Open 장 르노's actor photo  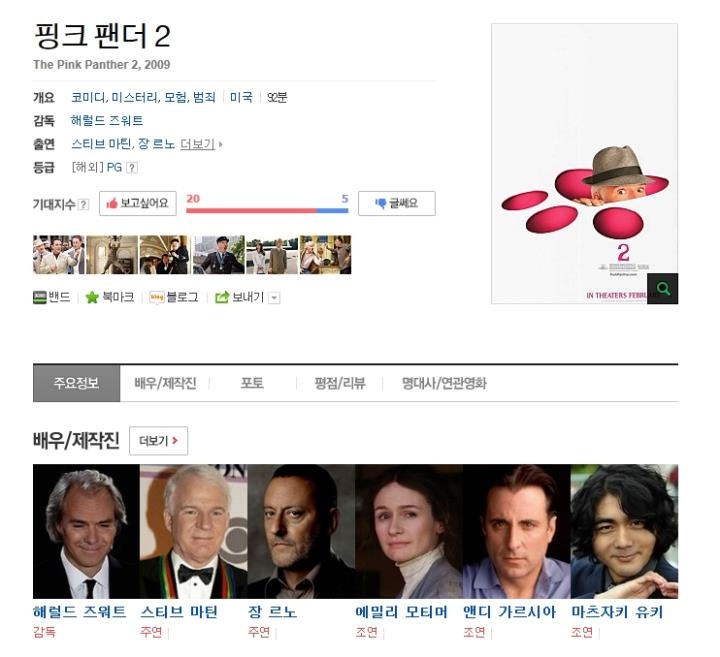301,531
